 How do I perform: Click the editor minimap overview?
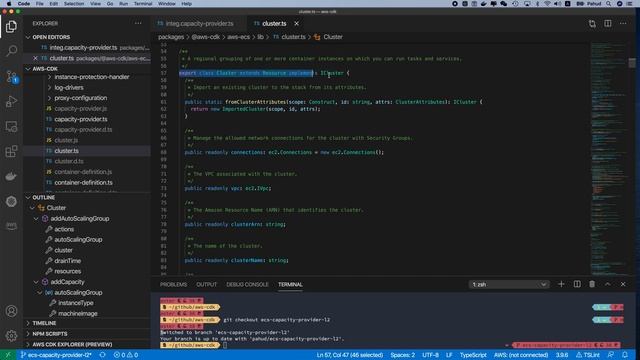(x=608, y=159)
